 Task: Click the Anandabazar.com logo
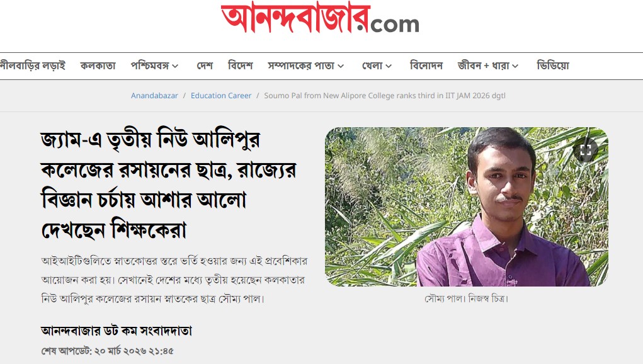pos(321,18)
